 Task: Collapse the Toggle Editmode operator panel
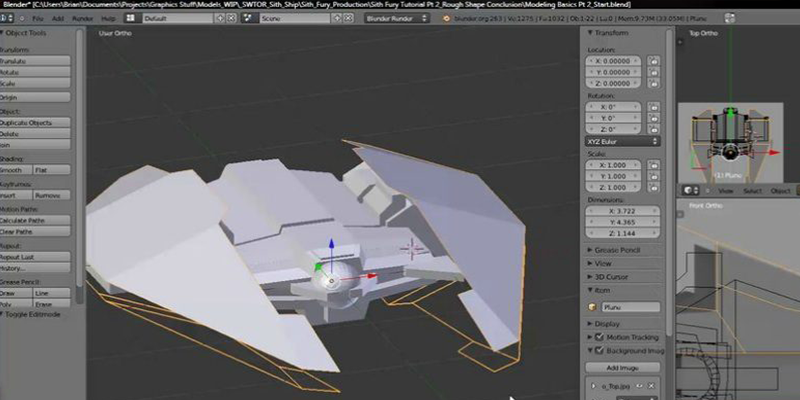pos(2,314)
